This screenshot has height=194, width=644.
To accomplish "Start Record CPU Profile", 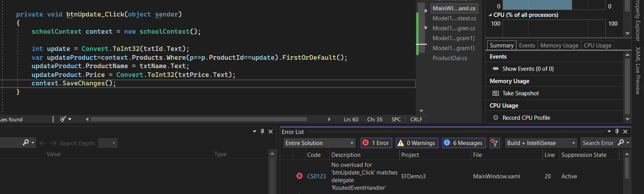I will 496,118.
